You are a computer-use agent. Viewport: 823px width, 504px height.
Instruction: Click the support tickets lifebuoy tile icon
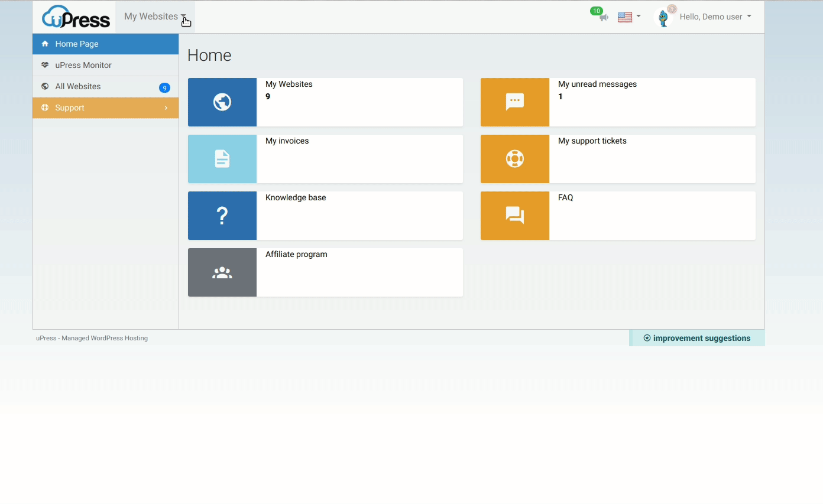tap(515, 159)
